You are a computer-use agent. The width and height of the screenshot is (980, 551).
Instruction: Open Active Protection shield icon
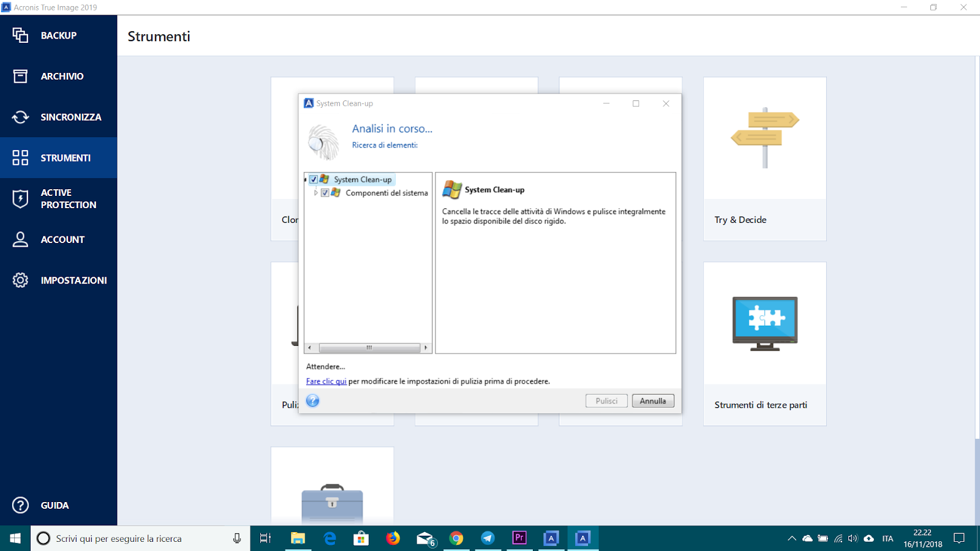pyautogui.click(x=20, y=198)
